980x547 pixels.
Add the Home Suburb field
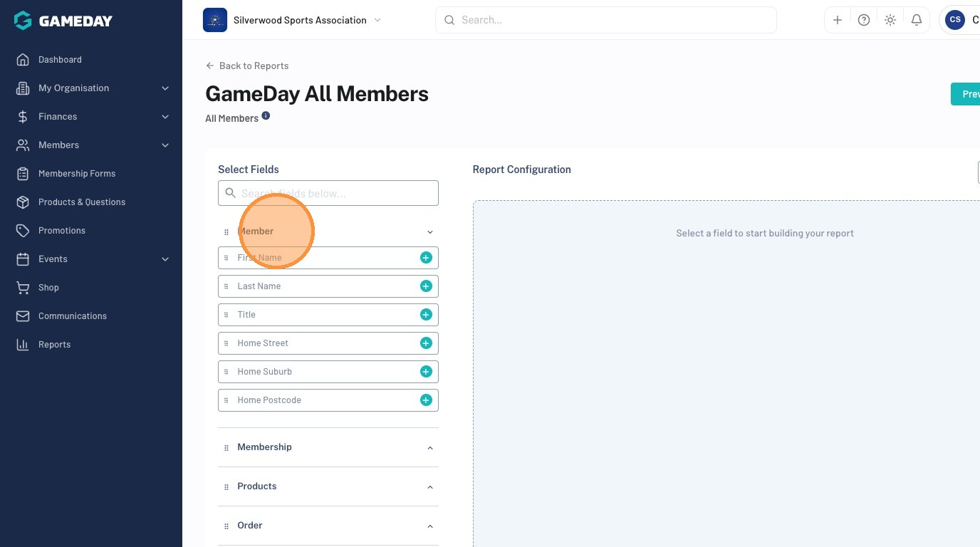(426, 372)
